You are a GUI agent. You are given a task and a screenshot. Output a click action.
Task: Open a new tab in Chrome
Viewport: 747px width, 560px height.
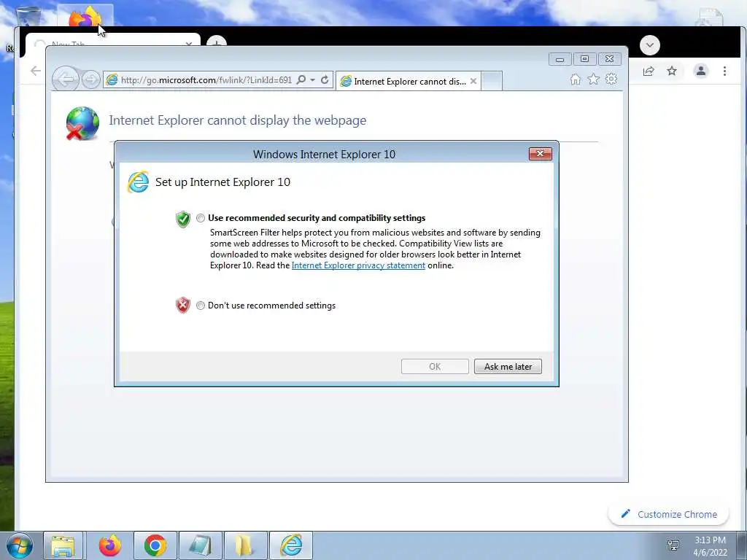click(217, 42)
